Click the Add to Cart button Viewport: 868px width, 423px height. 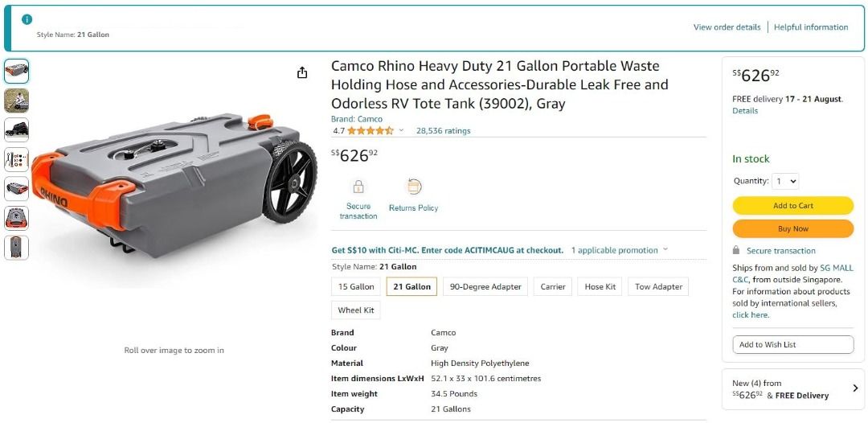pos(792,206)
